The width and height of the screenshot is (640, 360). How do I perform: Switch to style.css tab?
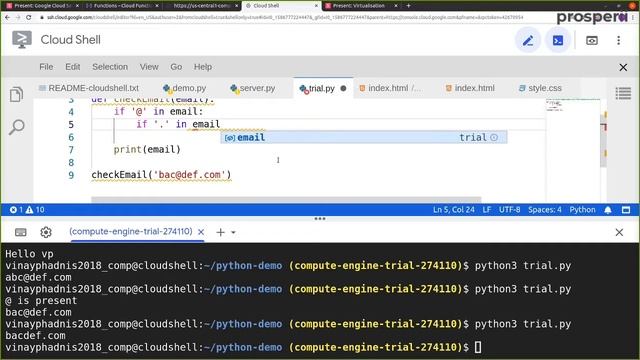pyautogui.click(x=540, y=88)
